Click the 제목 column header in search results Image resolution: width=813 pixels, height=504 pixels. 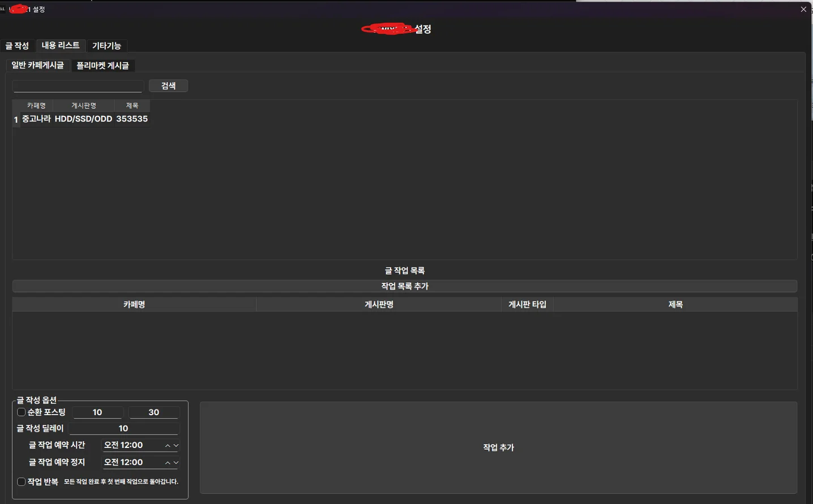(132, 105)
